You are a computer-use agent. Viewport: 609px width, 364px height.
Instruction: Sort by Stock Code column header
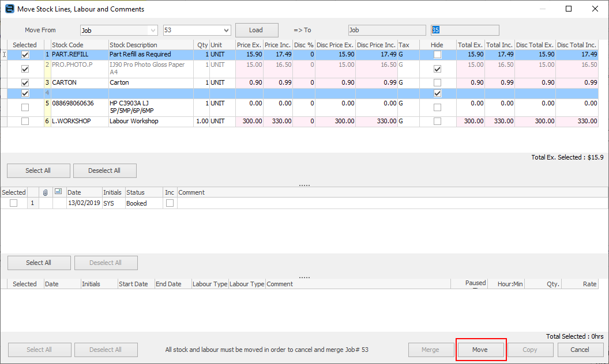pos(79,45)
